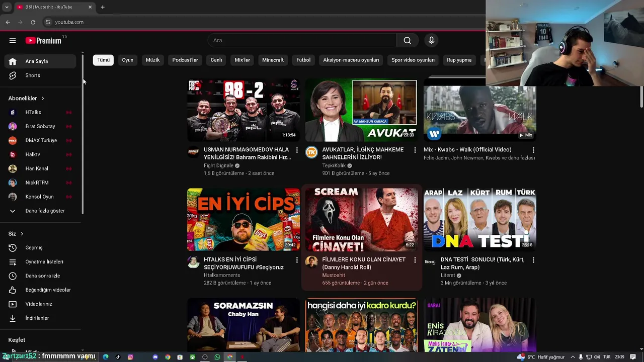644x362 pixels.
Task: Open options for Kwabs Walk mix
Action: coord(533,150)
